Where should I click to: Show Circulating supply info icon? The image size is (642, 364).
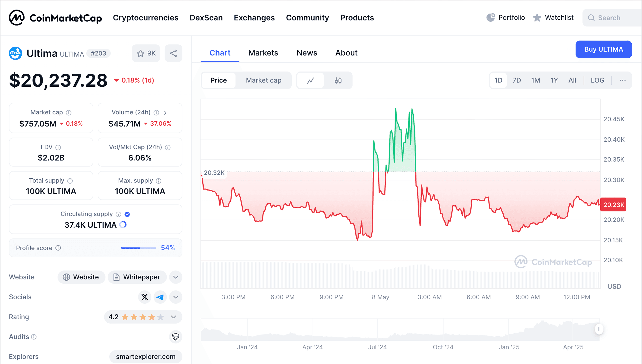pos(118,214)
